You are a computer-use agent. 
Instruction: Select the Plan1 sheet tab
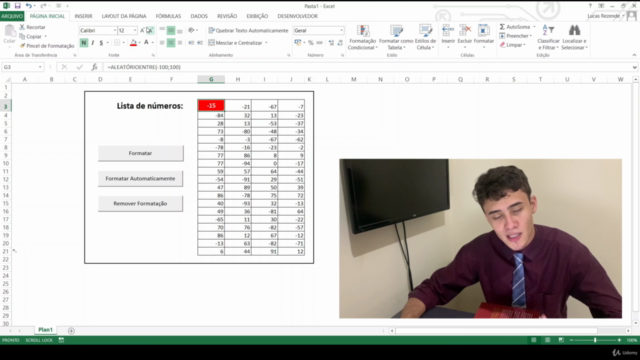coord(45,330)
